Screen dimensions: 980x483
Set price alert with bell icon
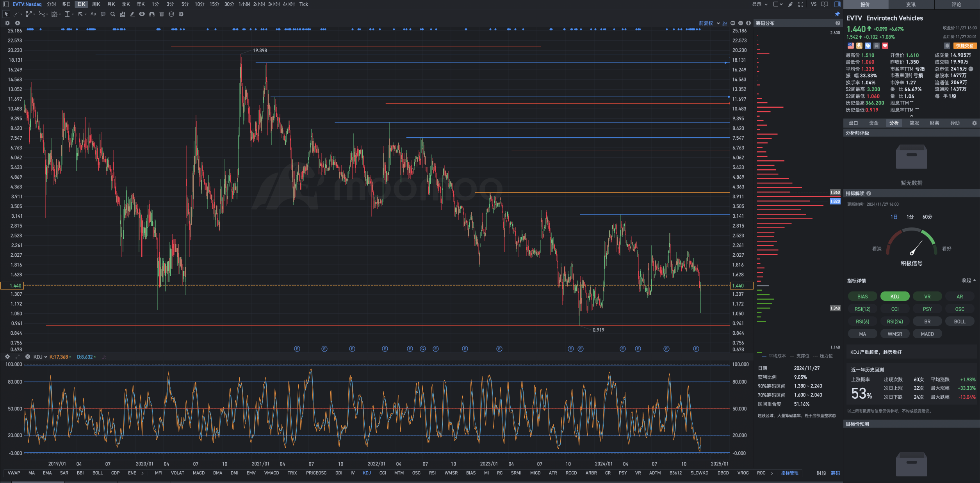(x=947, y=46)
